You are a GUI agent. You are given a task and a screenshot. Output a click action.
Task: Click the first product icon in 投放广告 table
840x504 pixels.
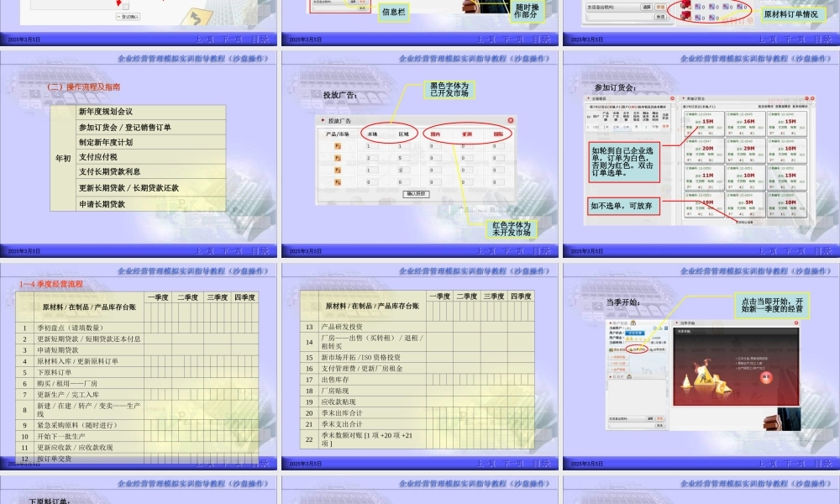point(338,145)
